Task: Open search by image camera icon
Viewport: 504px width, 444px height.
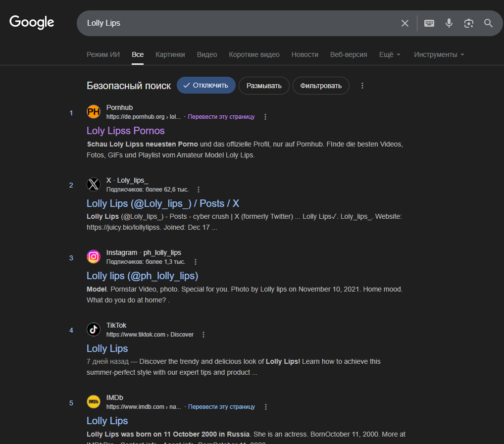Action: tap(469, 23)
